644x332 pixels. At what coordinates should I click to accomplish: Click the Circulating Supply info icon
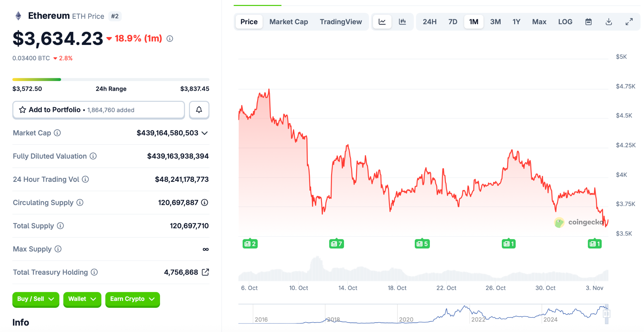click(x=80, y=203)
